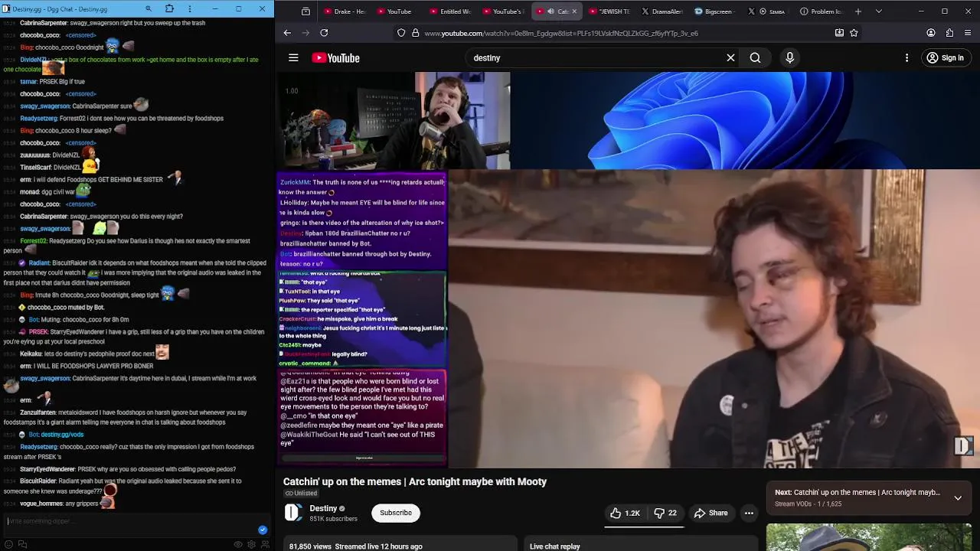Image resolution: width=980 pixels, height=551 pixels.
Task: Open emote picker in Dgg chat
Action: pos(10,544)
